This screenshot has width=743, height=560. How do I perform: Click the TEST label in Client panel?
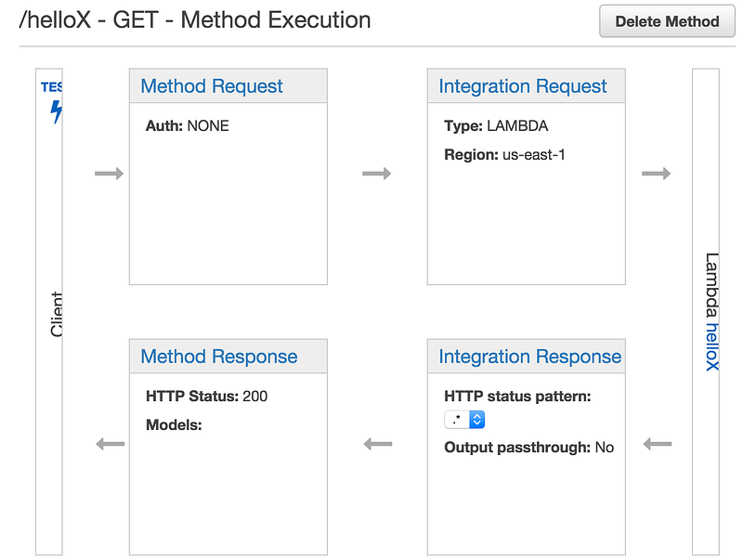point(52,87)
